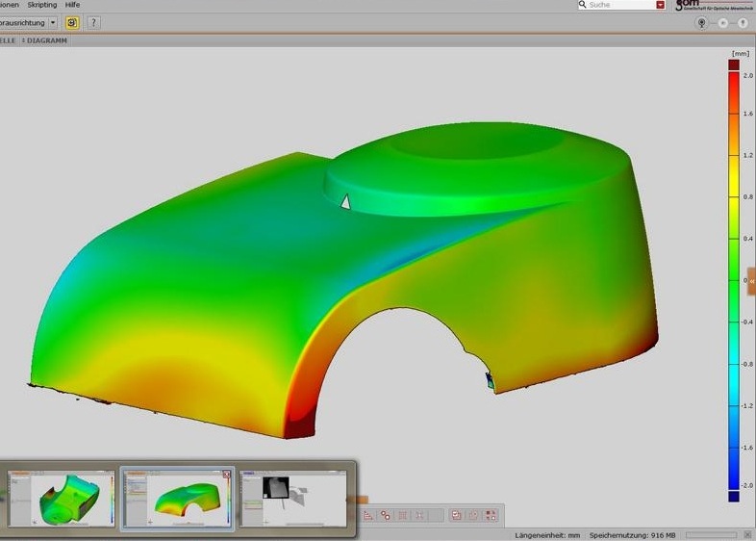This screenshot has width=756, height=541.
Task: Click the -2.0 legend value
Action: 746,485
